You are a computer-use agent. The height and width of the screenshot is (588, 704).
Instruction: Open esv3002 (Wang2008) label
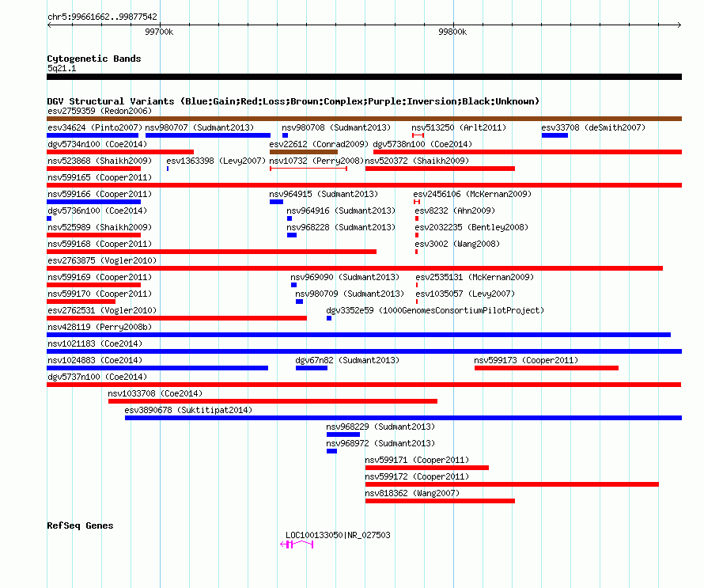457,244
